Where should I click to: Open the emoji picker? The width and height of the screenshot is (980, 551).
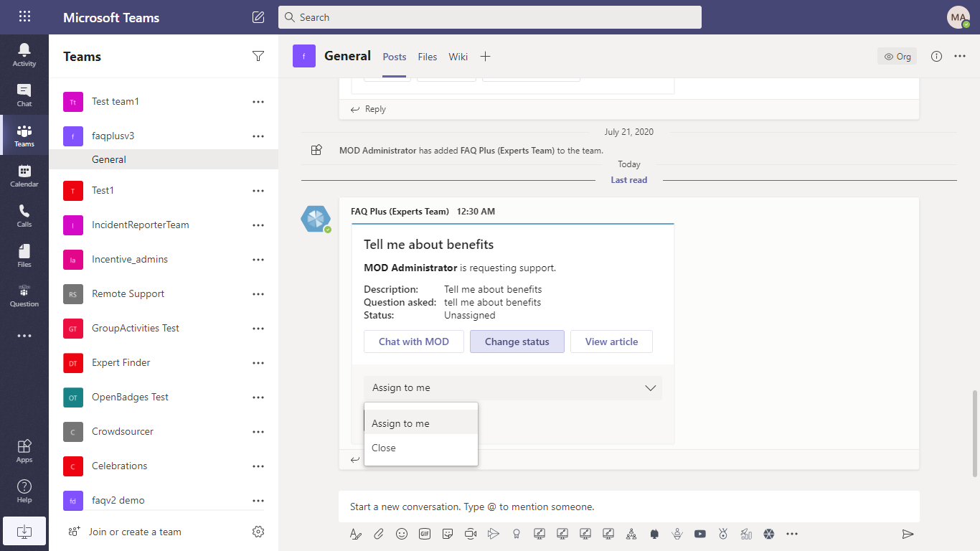[x=402, y=534]
